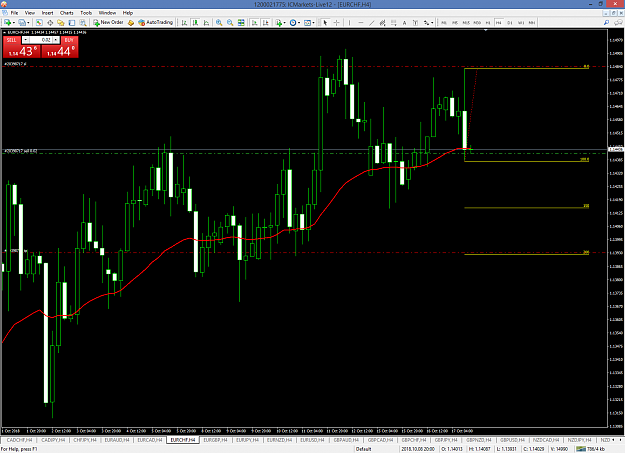625x453 pixels.
Task: Switch chart to D1 timeframe
Action: tap(510, 23)
